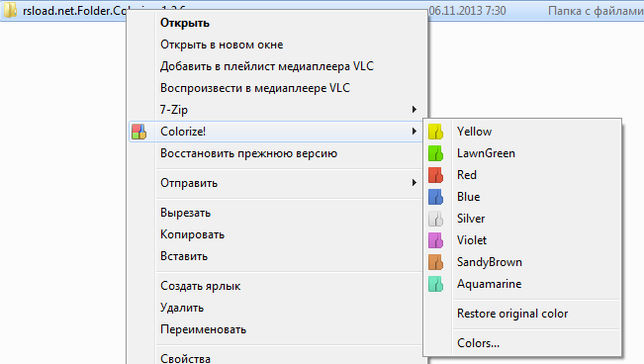Choose Создать ярлык
This screenshot has width=644, height=364.
pyautogui.click(x=201, y=286)
